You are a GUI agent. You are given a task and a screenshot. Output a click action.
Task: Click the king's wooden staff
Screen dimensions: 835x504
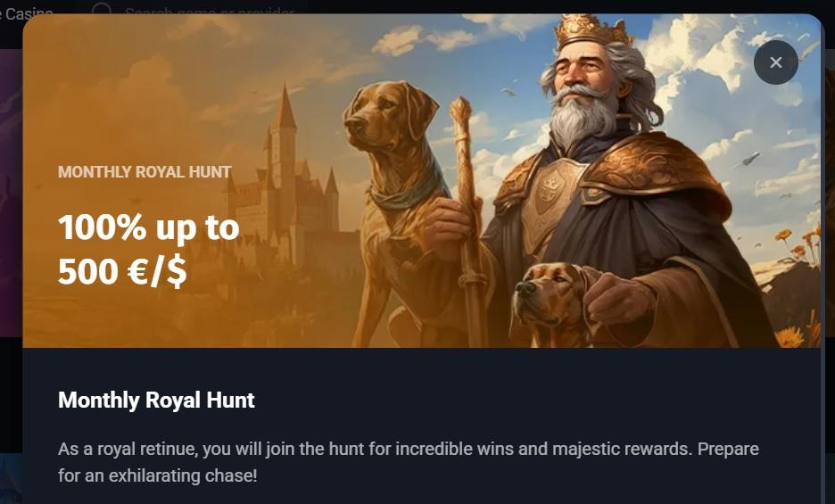pyautogui.click(x=467, y=219)
